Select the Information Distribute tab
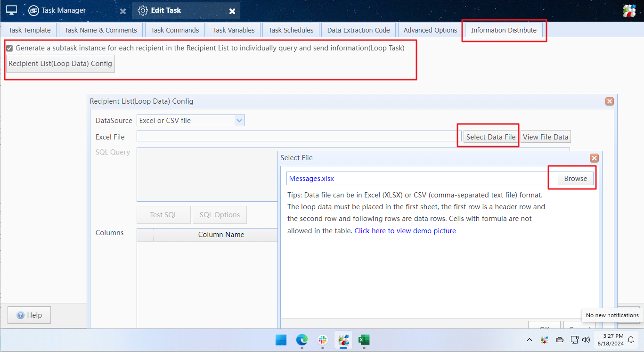The height and width of the screenshot is (352, 644). coord(504,30)
